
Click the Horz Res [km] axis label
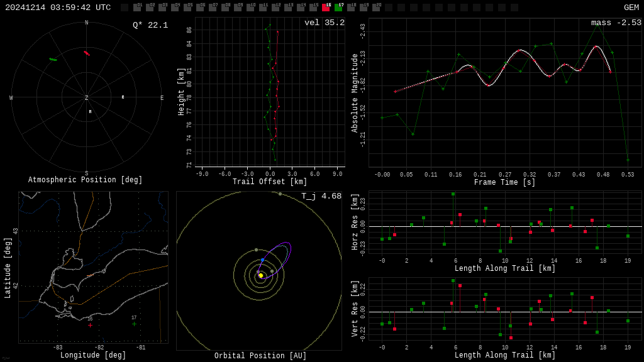tap(355, 222)
